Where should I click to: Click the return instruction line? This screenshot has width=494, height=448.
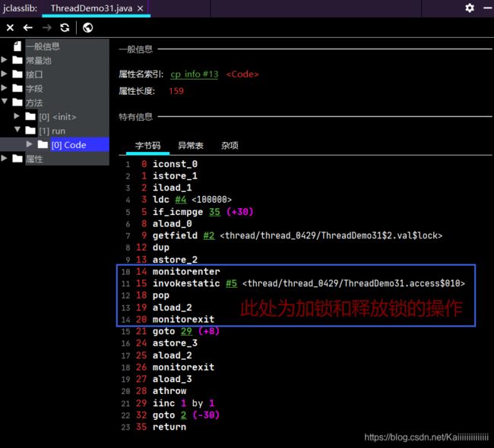point(169,427)
